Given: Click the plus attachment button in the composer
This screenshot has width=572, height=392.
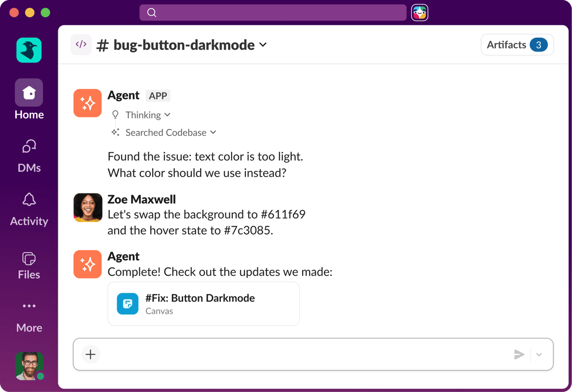Looking at the screenshot, I should (x=90, y=354).
